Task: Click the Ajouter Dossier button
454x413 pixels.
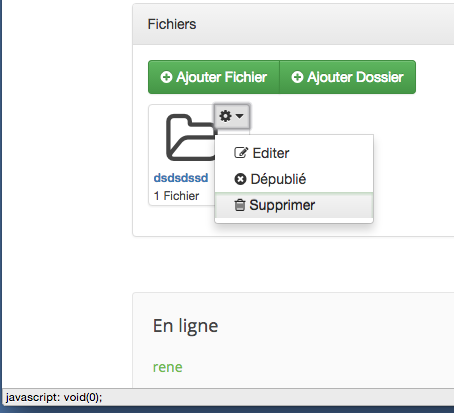Action: 348,77
